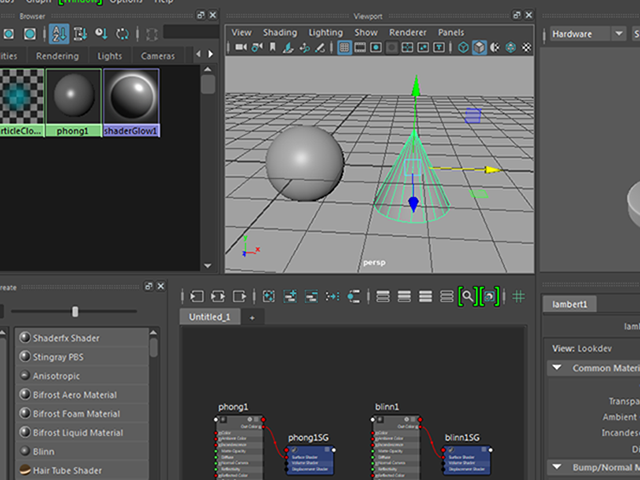Image resolution: width=640 pixels, height=480 pixels.
Task: Open the Viewport Shading menu
Action: 280,32
